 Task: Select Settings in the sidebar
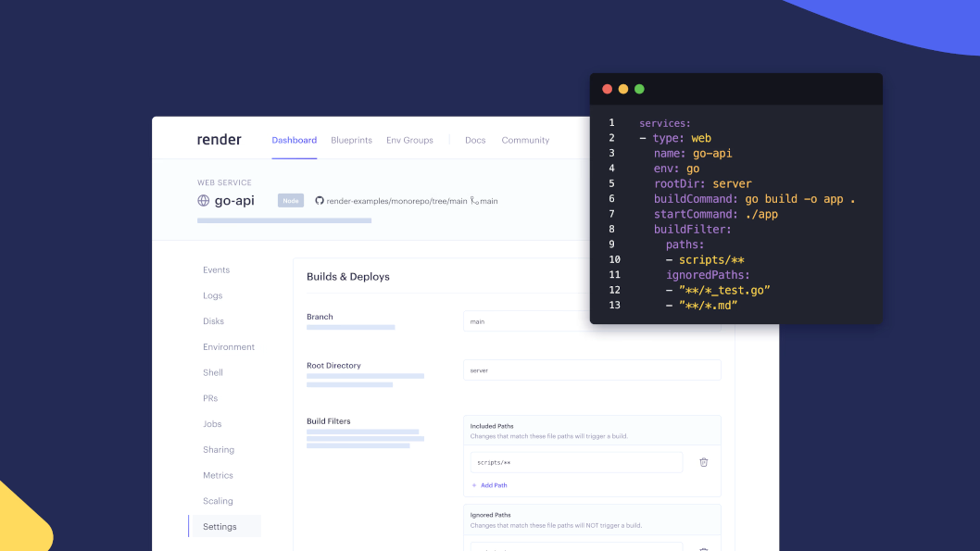[x=220, y=527]
